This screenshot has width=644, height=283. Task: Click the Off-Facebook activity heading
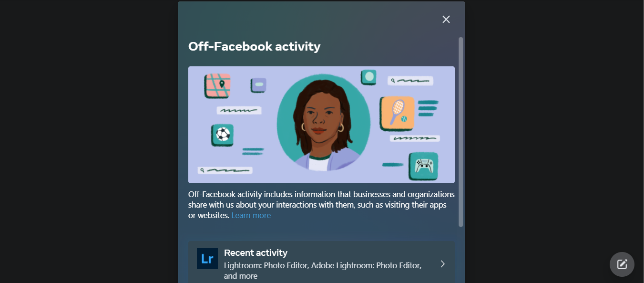(254, 46)
